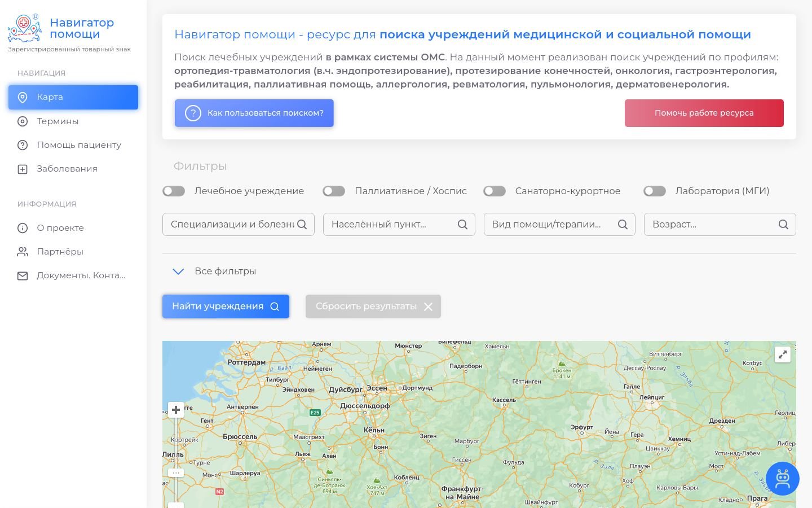This screenshot has width=812, height=508.
Task: Click the Навигатор помощи logo icon
Action: [24, 28]
